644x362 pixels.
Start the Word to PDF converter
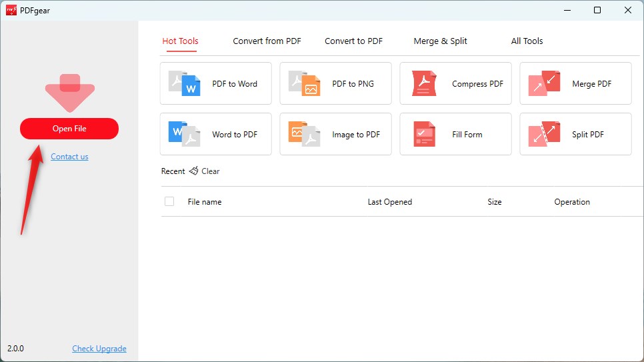click(x=215, y=134)
